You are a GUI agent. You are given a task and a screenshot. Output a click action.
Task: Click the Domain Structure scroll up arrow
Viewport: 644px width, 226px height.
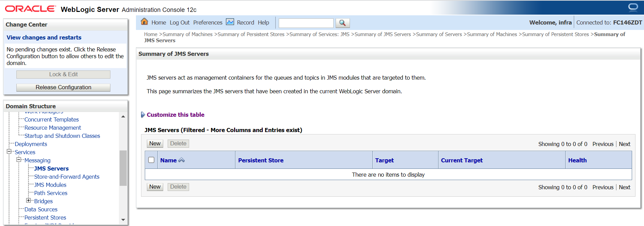pyautogui.click(x=123, y=117)
